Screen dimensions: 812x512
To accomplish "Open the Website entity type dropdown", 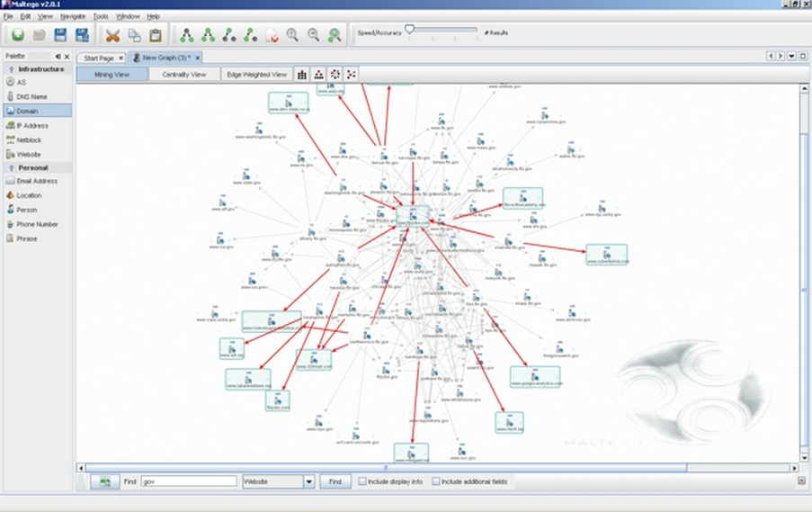I will tap(309, 481).
